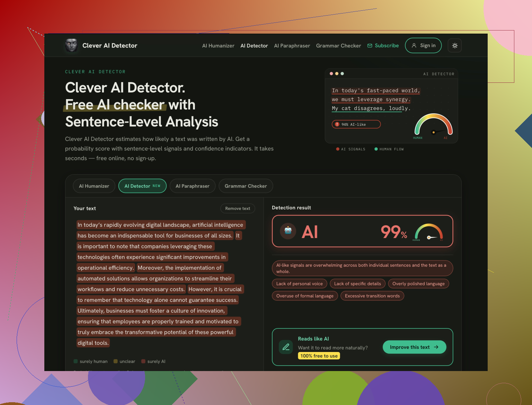Click "In today's fast-paced world," preview line
Screen dimensions: 532x405
(x=376, y=90)
